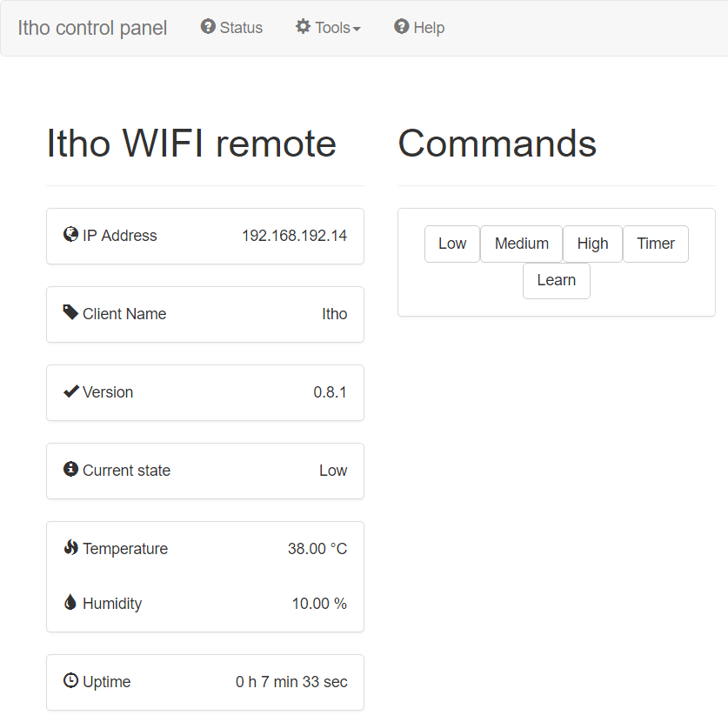The height and width of the screenshot is (722, 728).
Task: Go to Itho control panel home link
Action: [x=92, y=28]
